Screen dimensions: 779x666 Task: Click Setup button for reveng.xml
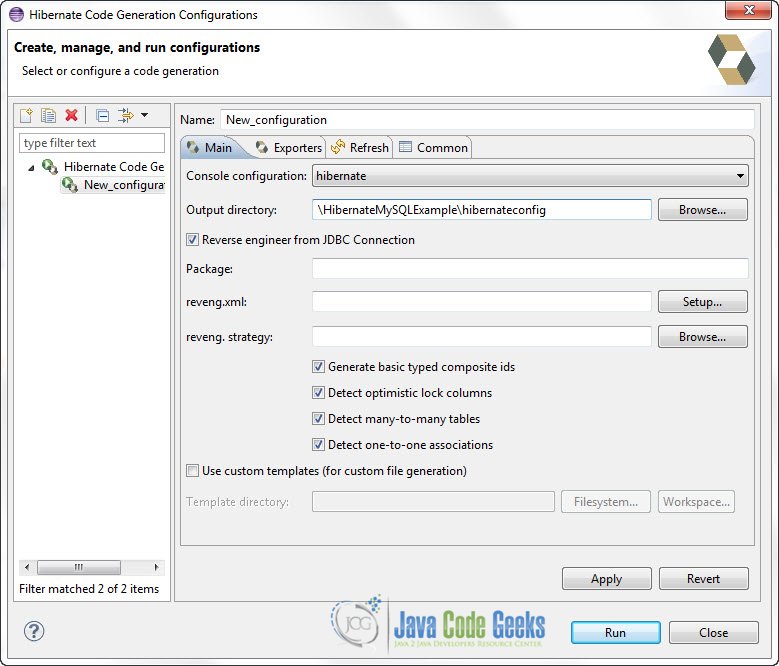[x=702, y=301]
